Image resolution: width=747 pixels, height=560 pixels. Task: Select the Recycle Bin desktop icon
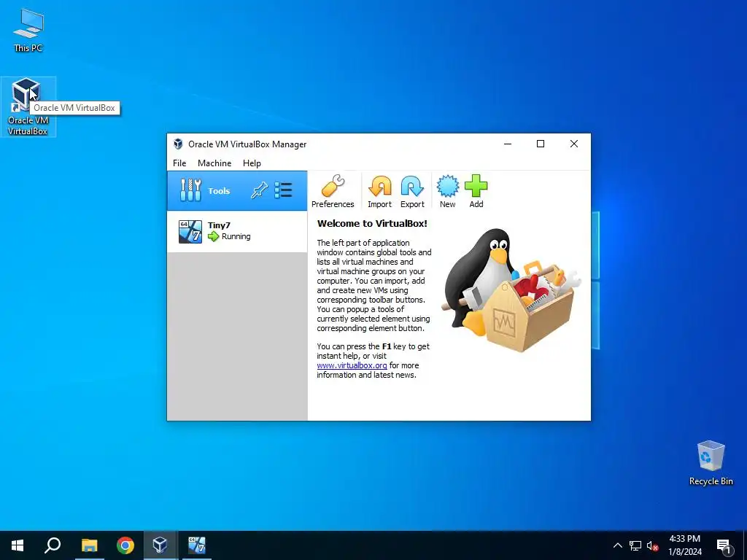[x=711, y=462]
